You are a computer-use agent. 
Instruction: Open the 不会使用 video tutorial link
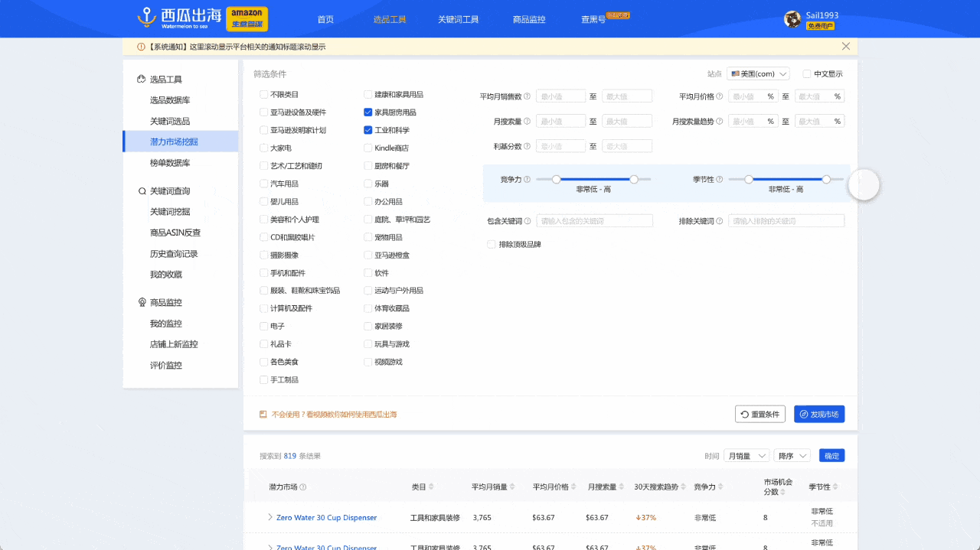[x=334, y=414]
